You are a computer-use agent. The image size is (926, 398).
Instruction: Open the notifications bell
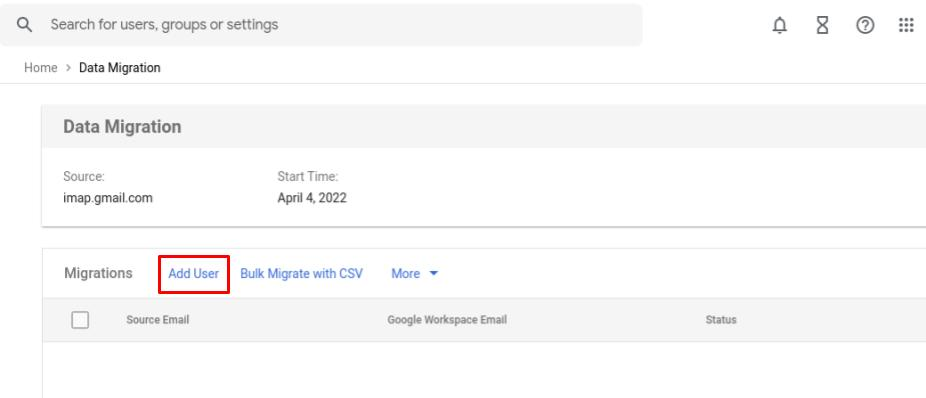[780, 25]
